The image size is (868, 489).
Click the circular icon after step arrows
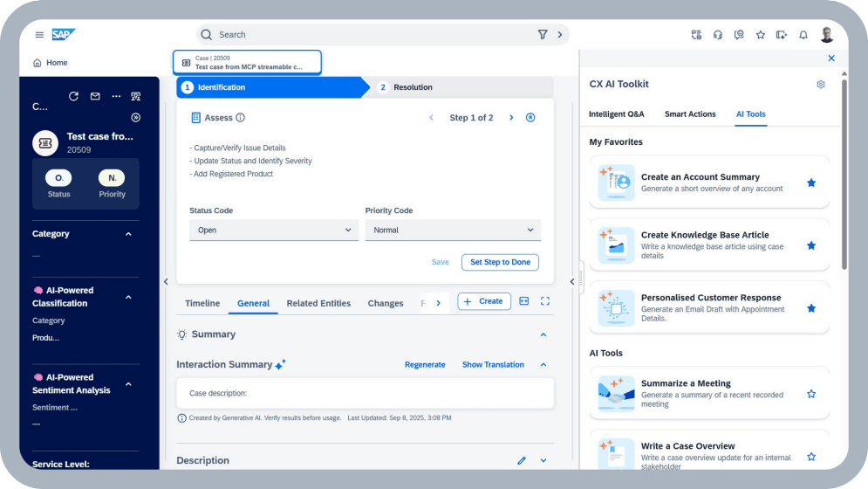pos(530,118)
